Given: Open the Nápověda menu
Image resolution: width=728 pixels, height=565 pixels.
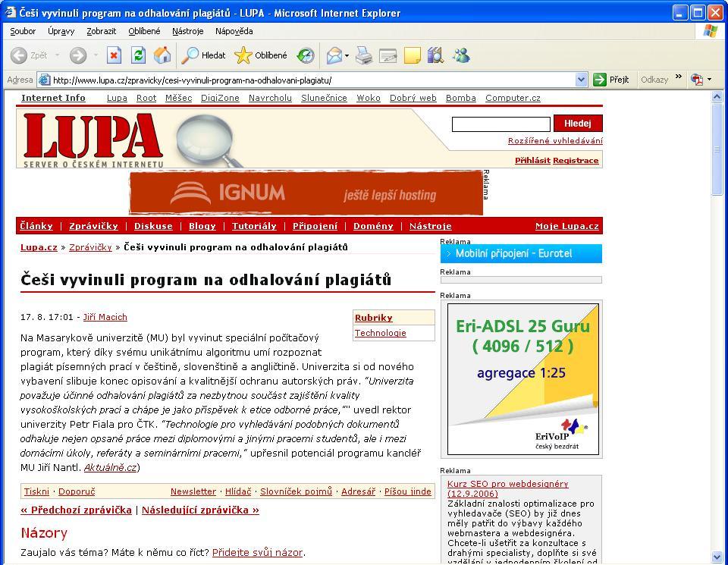Looking at the screenshot, I should click(x=234, y=31).
